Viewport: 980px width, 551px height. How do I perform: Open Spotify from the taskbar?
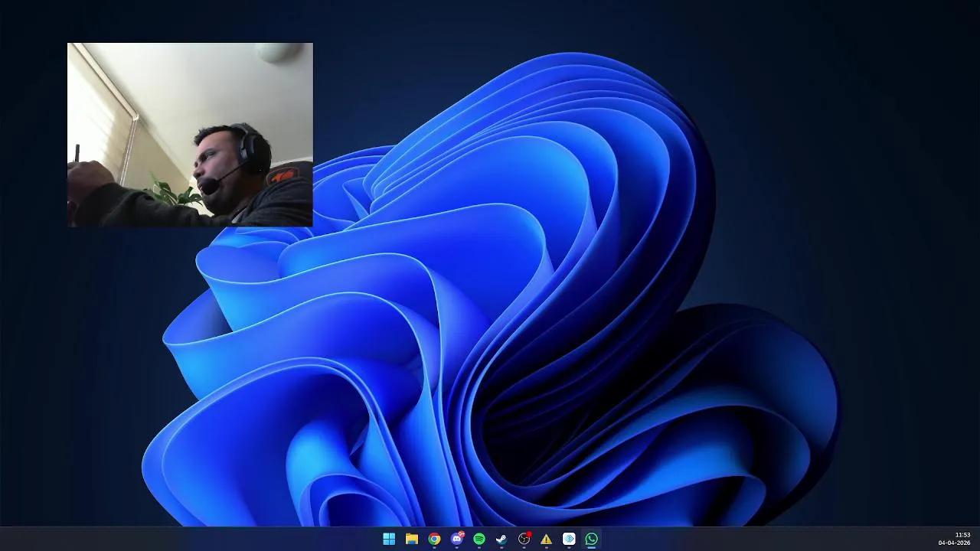pos(479,539)
